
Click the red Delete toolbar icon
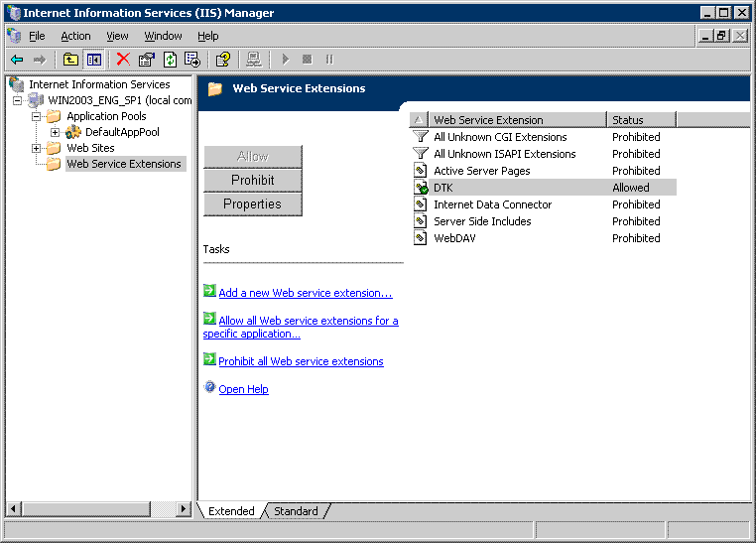(x=123, y=60)
